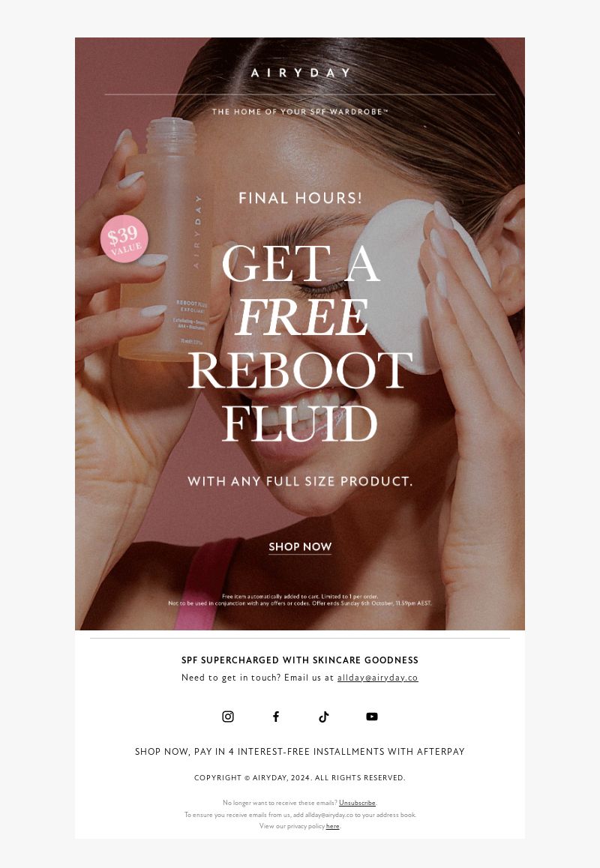600x868 pixels.
Task: Click the Afterpay installments text
Action: pyautogui.click(x=300, y=751)
